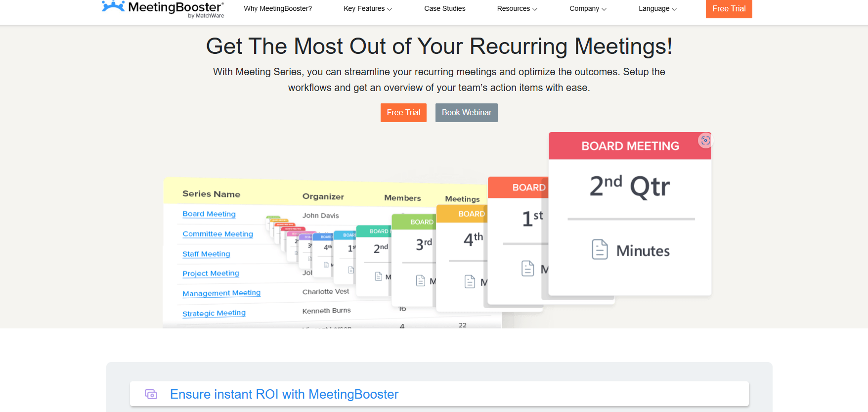Open the Resources dropdown menu
868x412 pixels.
(517, 8)
